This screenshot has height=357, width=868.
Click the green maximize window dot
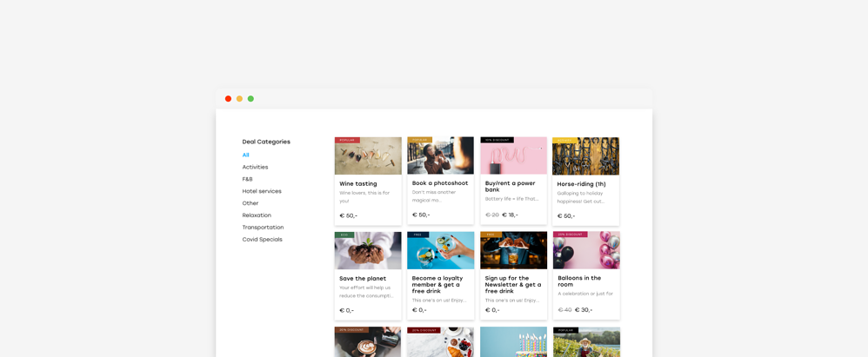click(250, 99)
